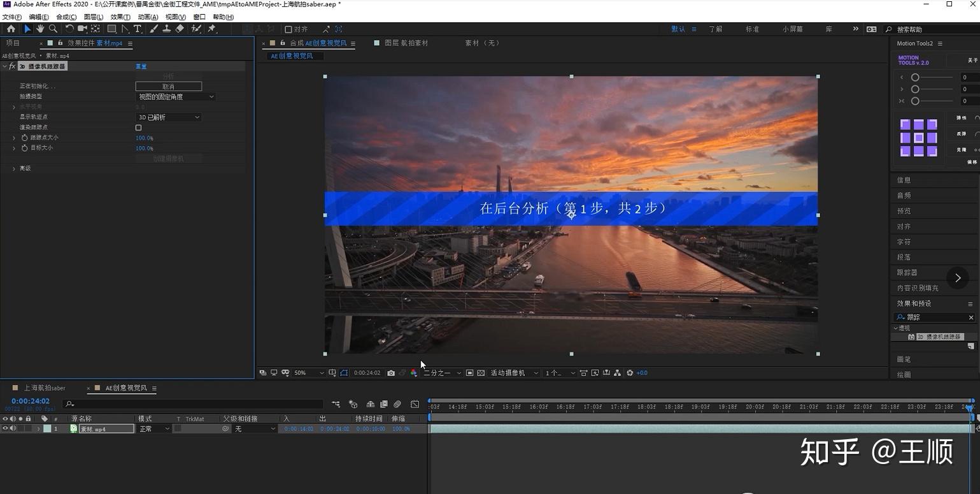The height and width of the screenshot is (494, 980).
Task: Open the 文件(F) menu
Action: tap(12, 17)
